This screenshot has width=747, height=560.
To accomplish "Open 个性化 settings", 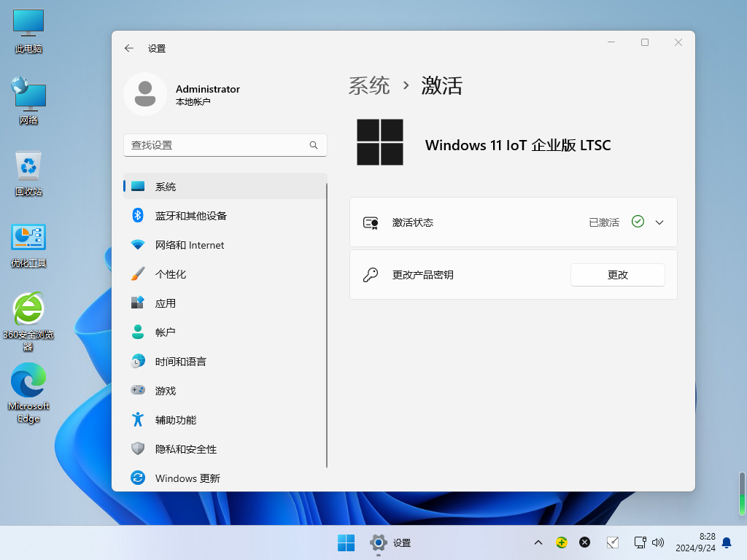I will tap(225, 274).
